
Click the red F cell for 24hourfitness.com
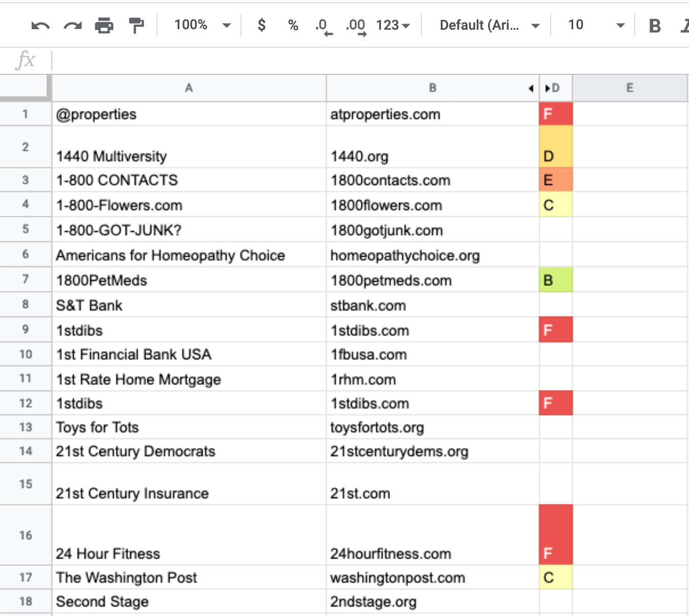[556, 535]
